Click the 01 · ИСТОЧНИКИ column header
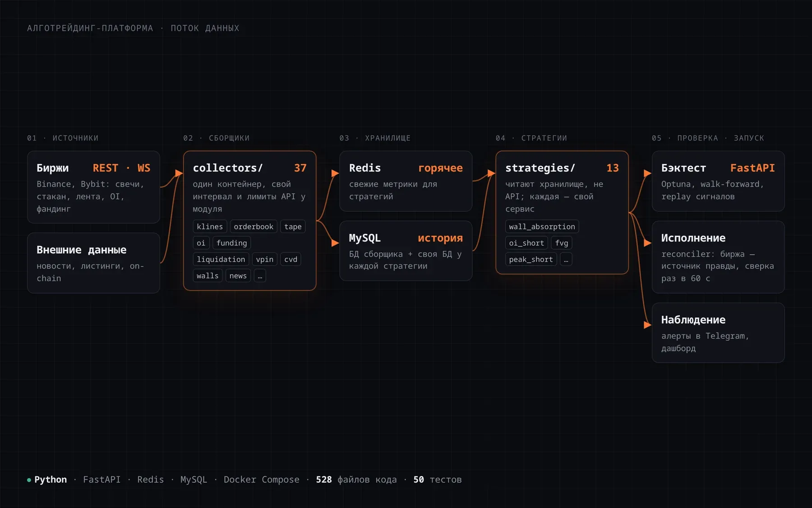This screenshot has width=812, height=508. [63, 138]
